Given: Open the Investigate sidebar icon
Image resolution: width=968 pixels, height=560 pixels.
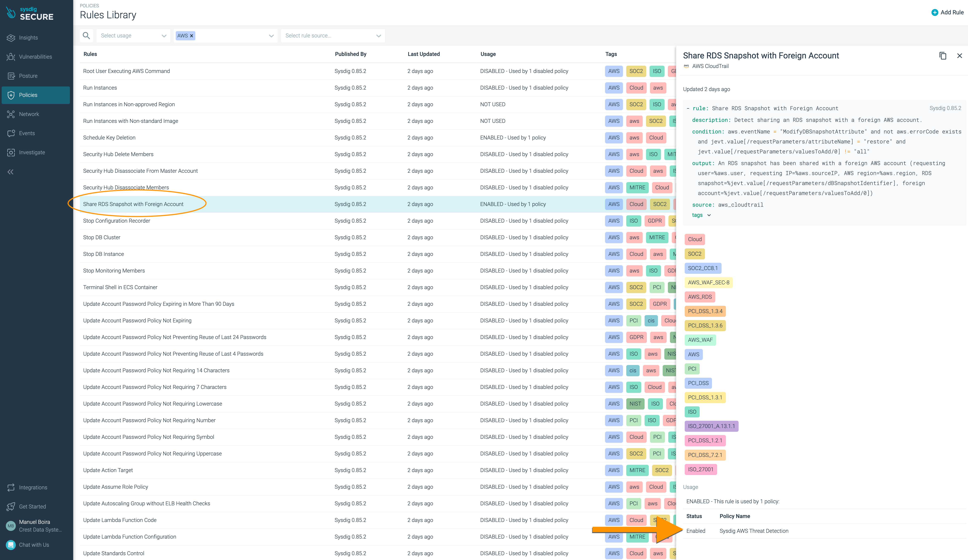Looking at the screenshot, I should pos(11,152).
